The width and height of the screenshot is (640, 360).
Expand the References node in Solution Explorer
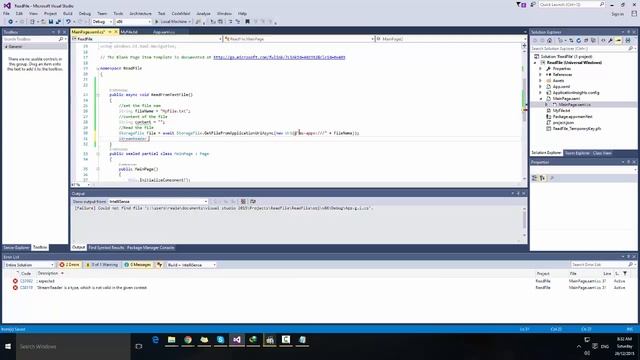tap(540, 75)
